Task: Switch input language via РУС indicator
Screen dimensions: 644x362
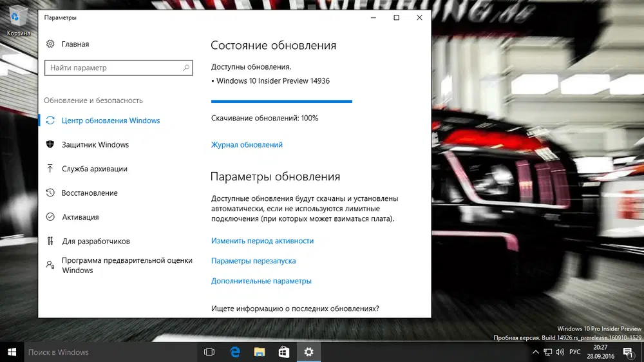Action: (575, 352)
